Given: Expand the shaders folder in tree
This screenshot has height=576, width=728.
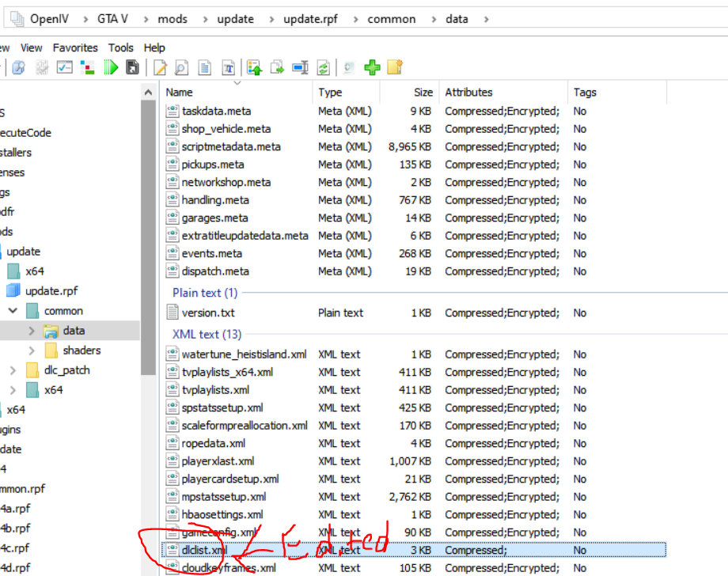Looking at the screenshot, I should (x=32, y=351).
